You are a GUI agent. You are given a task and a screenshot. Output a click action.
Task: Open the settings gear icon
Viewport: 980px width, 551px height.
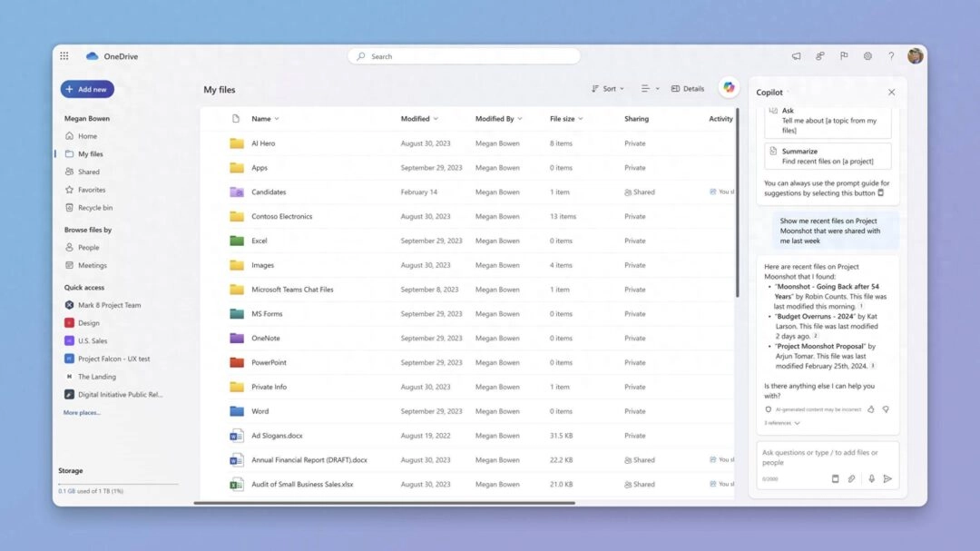click(x=867, y=56)
